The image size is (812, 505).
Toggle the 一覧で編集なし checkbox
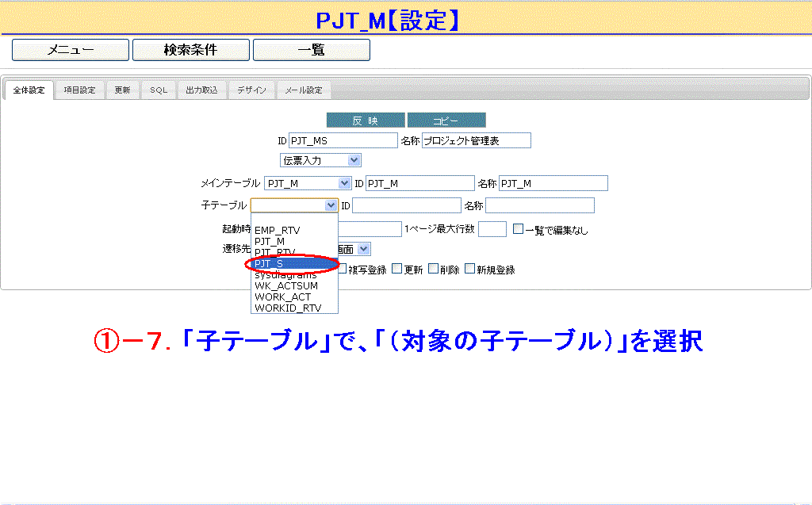(518, 230)
